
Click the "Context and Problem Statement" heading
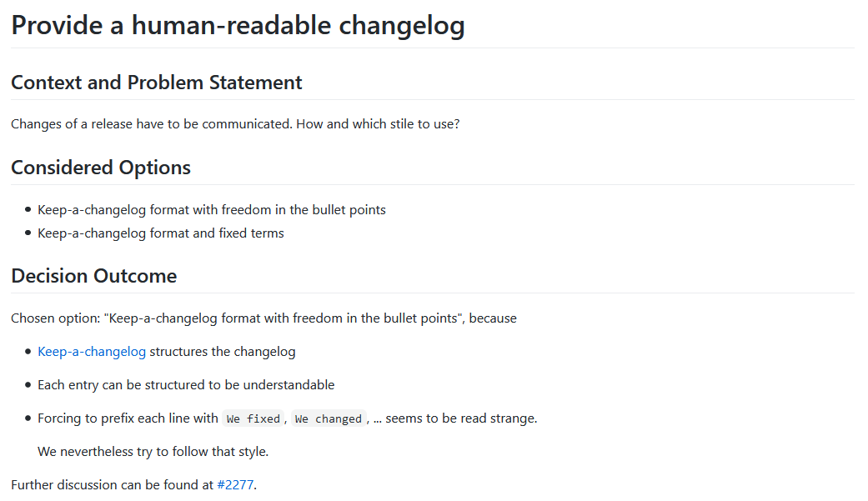pyautogui.click(x=156, y=83)
